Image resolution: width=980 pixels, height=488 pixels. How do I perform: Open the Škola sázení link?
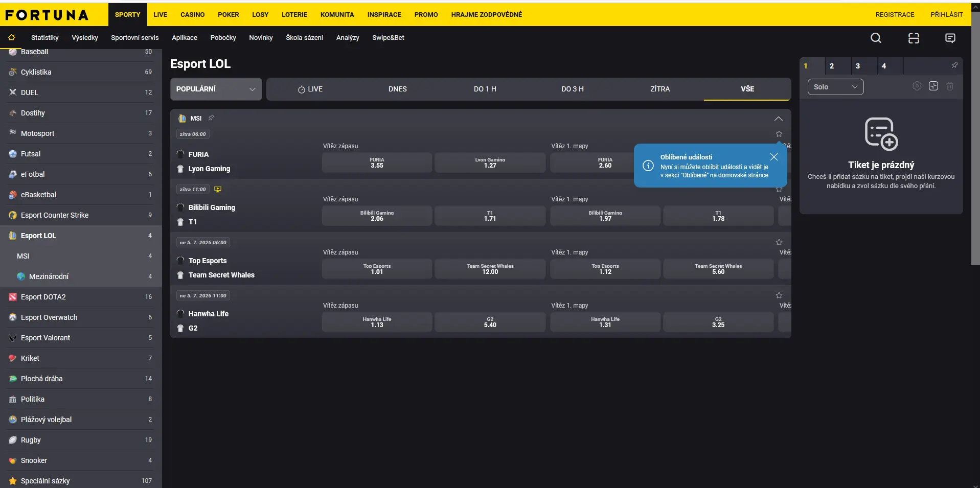click(305, 38)
